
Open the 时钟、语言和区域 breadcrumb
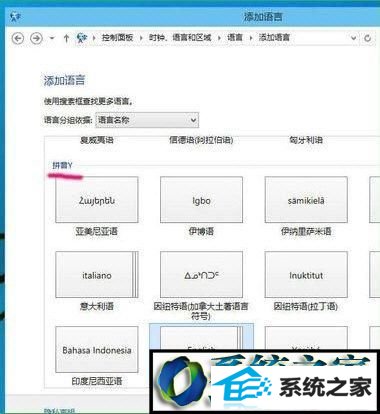coord(180,37)
